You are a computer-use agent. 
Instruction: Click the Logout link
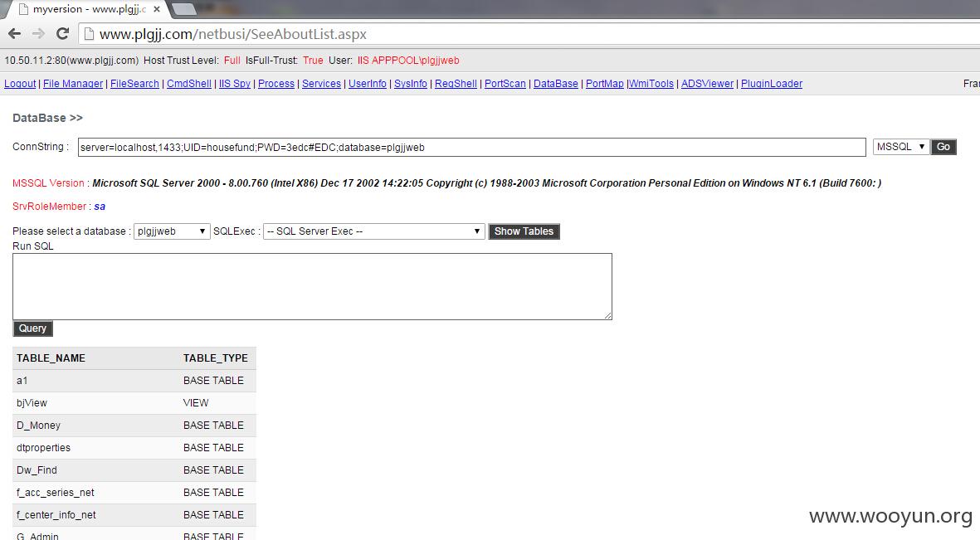20,84
